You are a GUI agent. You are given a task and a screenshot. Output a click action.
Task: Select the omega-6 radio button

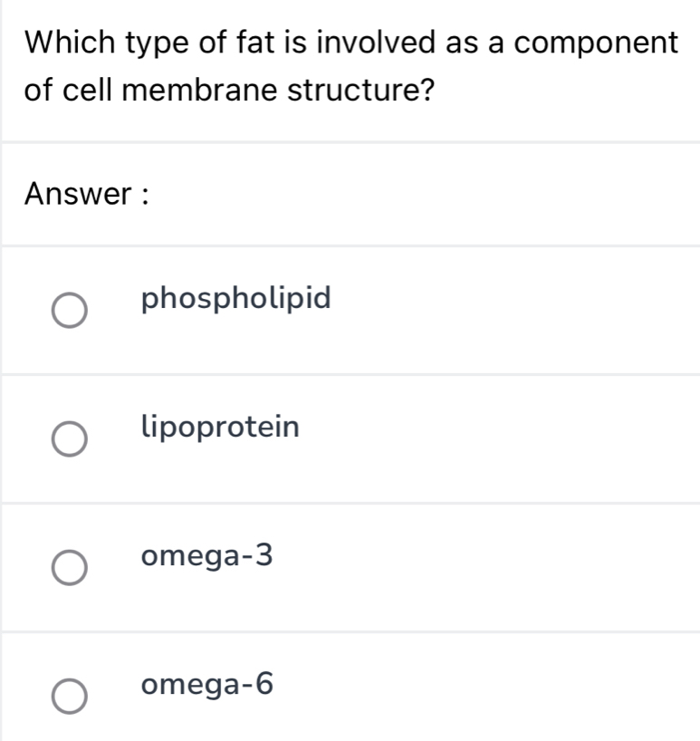pos(69,696)
